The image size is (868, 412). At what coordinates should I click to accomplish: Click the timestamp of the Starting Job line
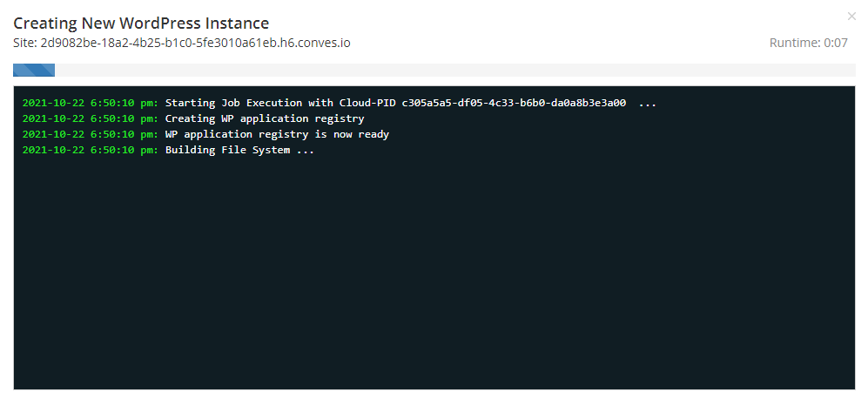coord(90,103)
